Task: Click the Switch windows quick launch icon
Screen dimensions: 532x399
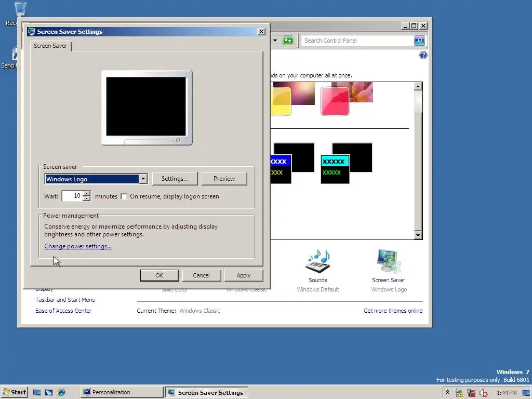Action: tap(49, 393)
